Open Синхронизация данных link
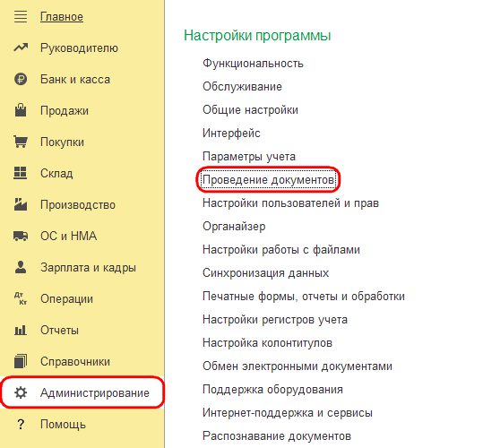The image size is (483, 448). [x=265, y=273]
